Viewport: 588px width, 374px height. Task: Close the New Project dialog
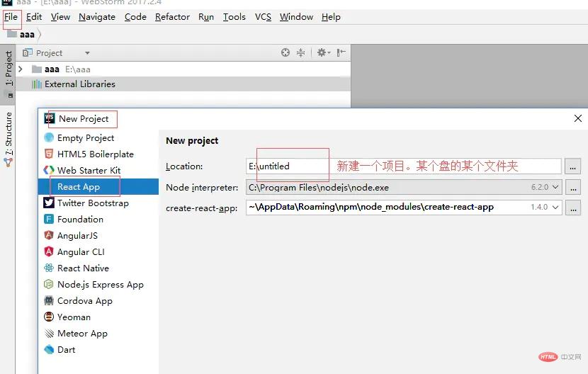(x=578, y=118)
